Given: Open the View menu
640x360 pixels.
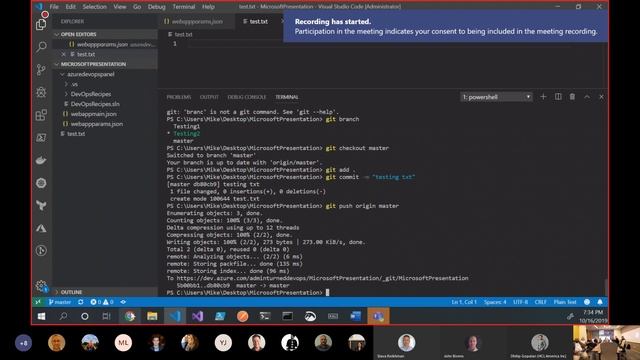Looking at the screenshot, I should click(120, 7).
